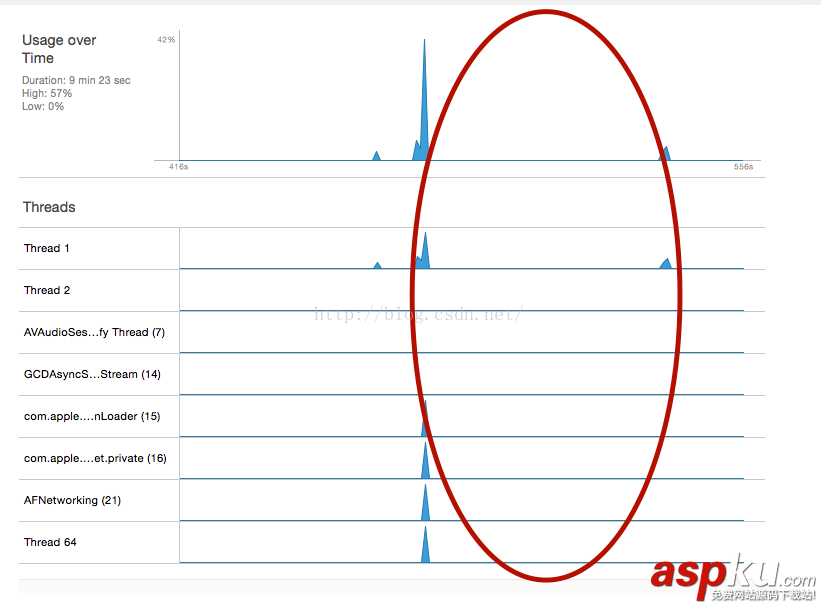Viewport: 821px width, 607px height.
Task: Select the com.apple....et.private (16) row
Action: coord(392,458)
